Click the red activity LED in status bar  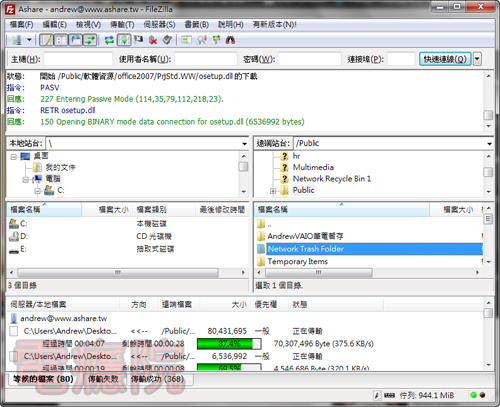(x=482, y=395)
